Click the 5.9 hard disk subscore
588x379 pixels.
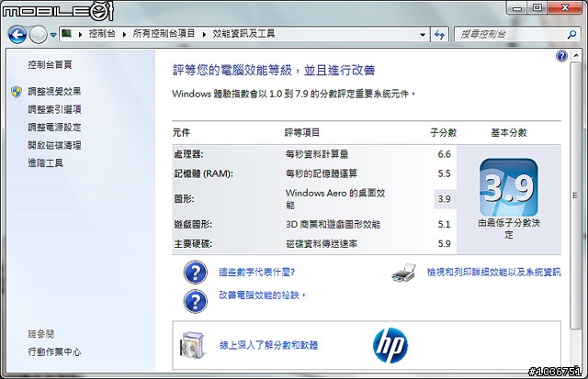(x=444, y=244)
